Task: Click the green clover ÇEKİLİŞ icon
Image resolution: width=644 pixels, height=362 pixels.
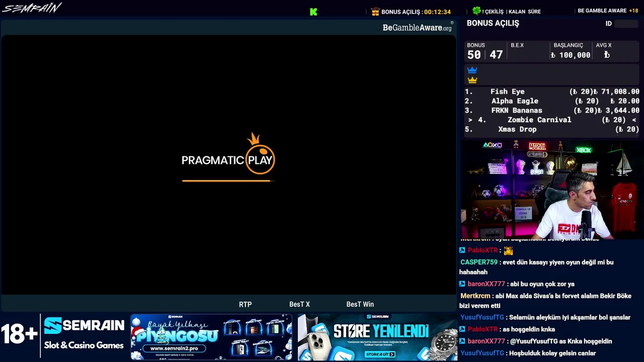Action: pos(476,11)
